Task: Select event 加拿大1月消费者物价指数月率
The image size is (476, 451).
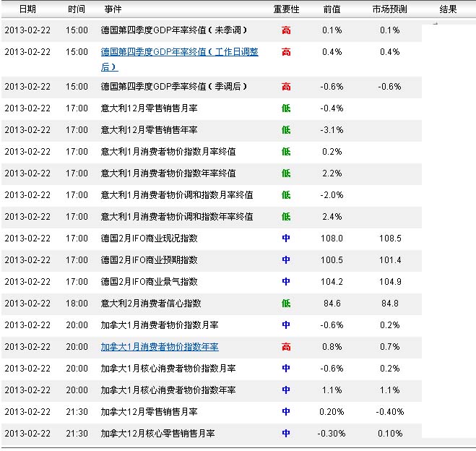Action: (x=160, y=325)
